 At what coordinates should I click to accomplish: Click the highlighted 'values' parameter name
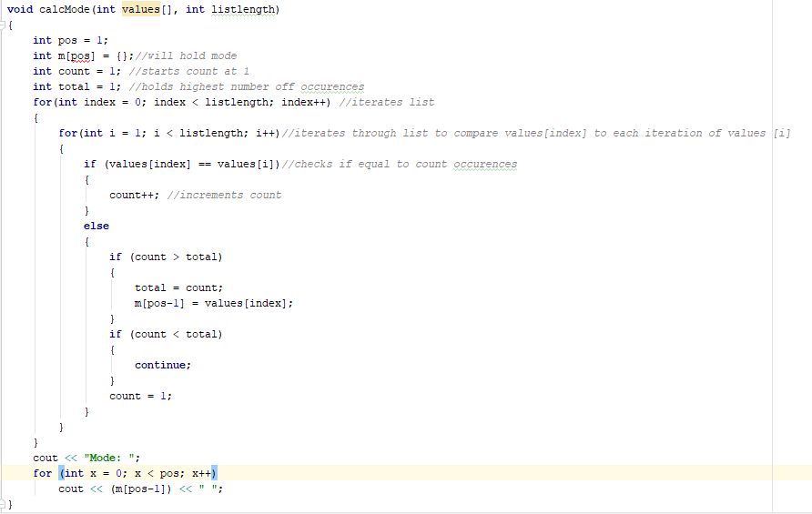point(141,9)
